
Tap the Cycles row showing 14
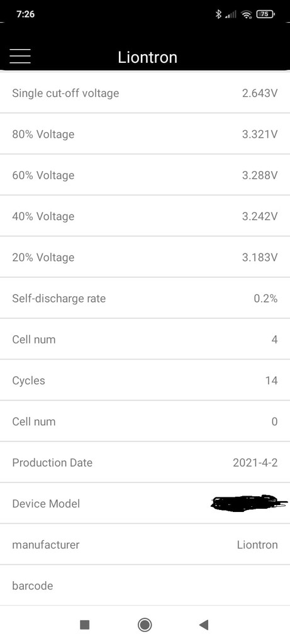click(145, 380)
